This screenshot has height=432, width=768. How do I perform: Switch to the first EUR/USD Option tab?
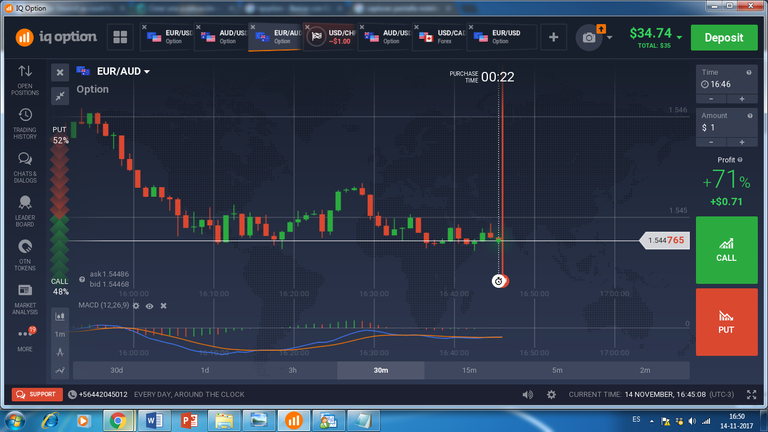coord(168,37)
